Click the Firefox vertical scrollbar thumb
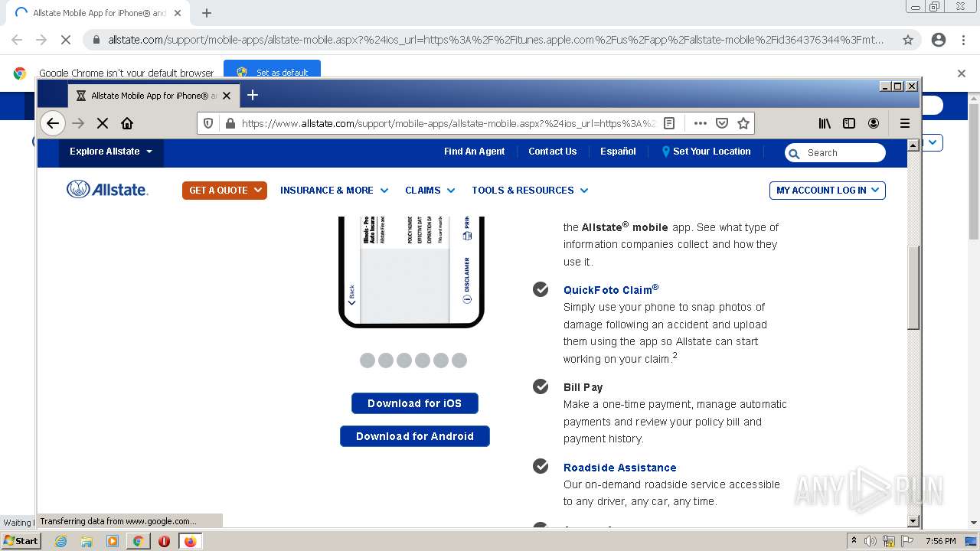Screen dimensions: 980x551 913,289
